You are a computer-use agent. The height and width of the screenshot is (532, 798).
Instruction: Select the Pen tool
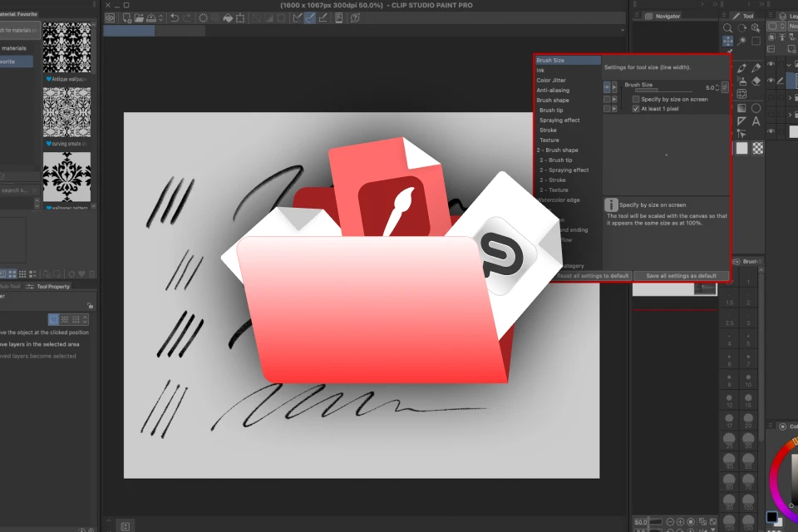[742, 67]
